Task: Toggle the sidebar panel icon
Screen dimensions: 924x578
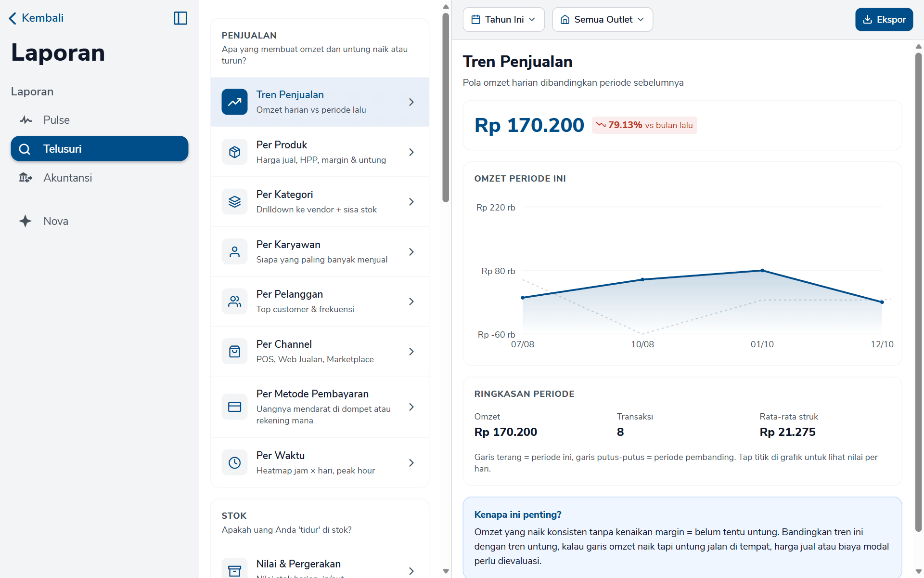Action: [x=180, y=18]
